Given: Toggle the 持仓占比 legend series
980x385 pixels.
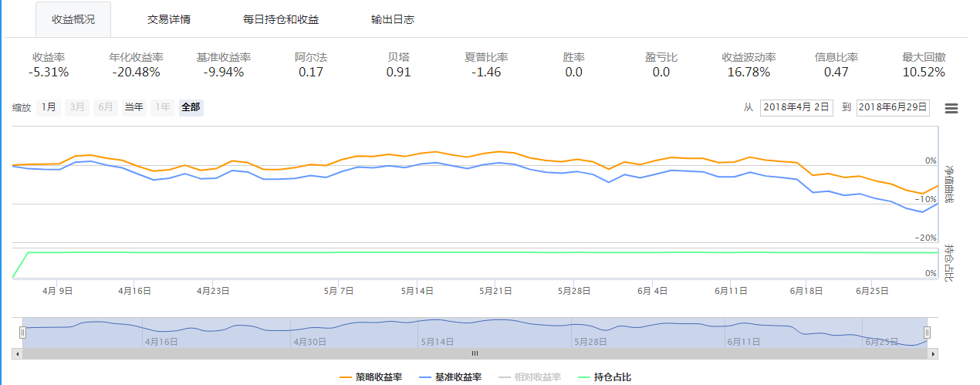Looking at the screenshot, I should click(604, 377).
